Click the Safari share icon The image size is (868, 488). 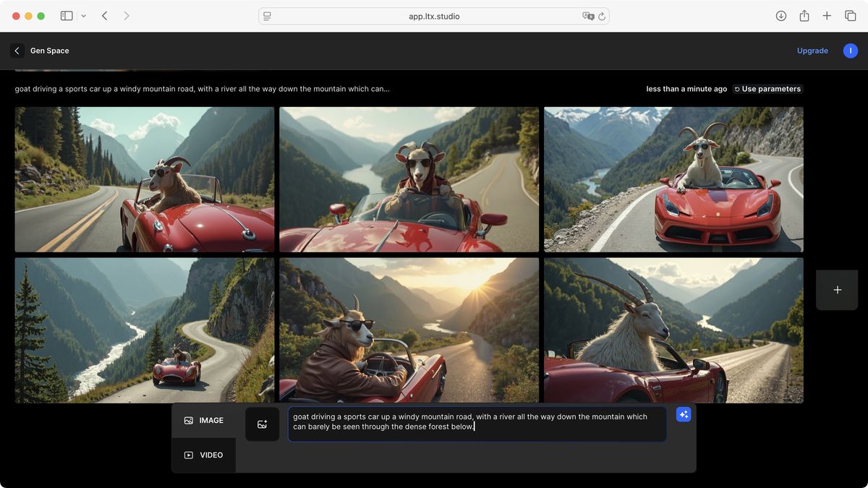coord(804,16)
